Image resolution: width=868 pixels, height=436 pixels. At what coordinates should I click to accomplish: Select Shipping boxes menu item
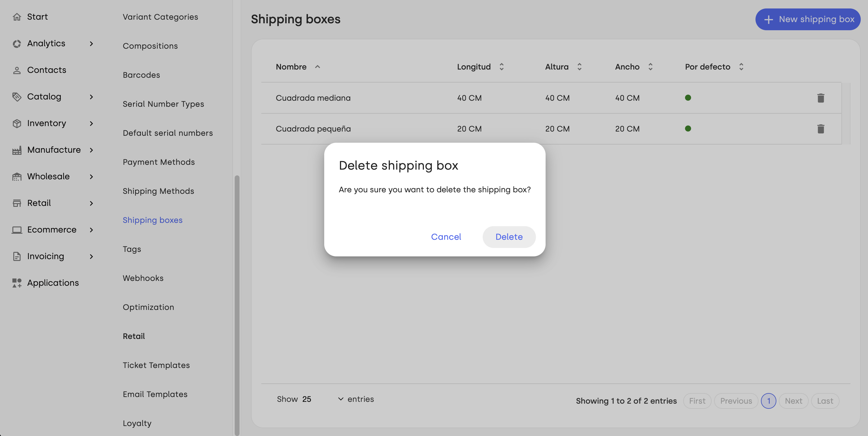coord(152,220)
